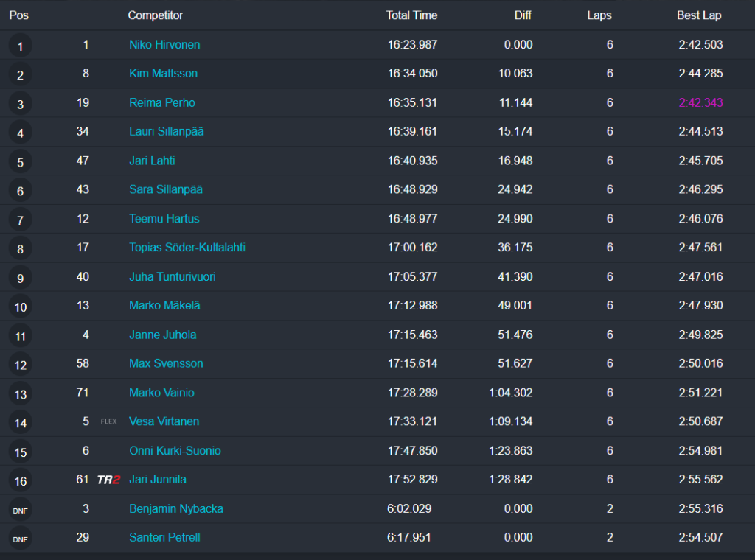Click the Diff column header
The width and height of the screenshot is (755, 560).
(x=523, y=15)
